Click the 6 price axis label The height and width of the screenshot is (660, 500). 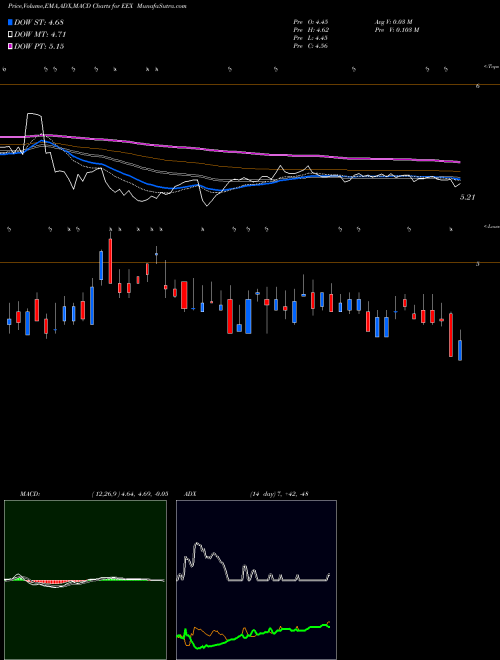point(478,86)
